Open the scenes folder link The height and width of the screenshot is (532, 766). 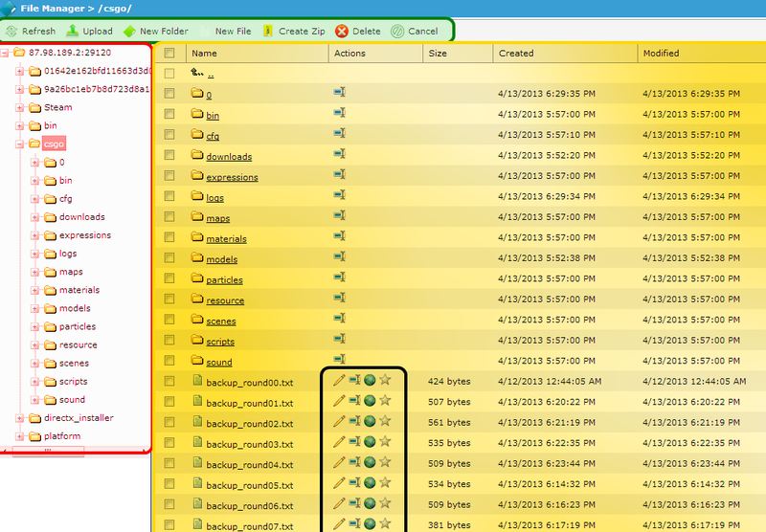(221, 321)
